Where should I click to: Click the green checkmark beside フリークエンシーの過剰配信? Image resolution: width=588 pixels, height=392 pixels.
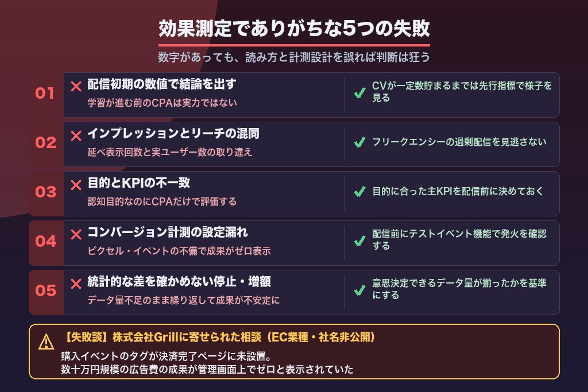click(359, 142)
